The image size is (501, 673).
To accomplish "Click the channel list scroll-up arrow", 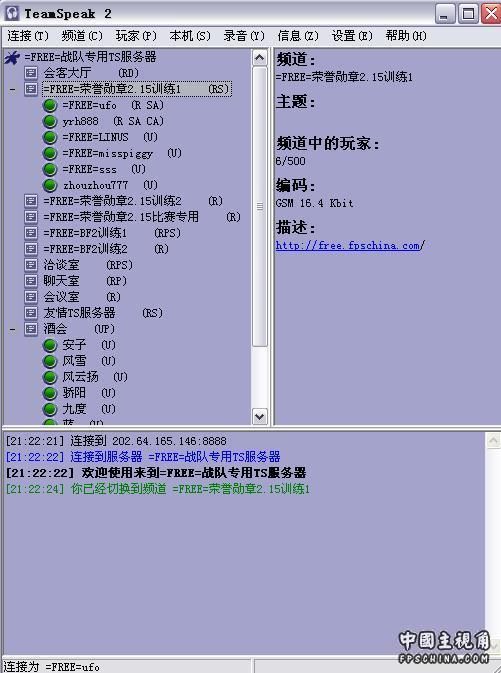I will click(259, 58).
